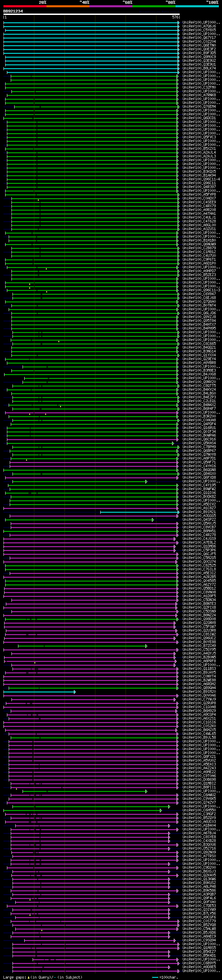This screenshot has height=980, width=222.
Task: Select the UniRef100_C0ST79 label
Action: click(x=199, y=921)
